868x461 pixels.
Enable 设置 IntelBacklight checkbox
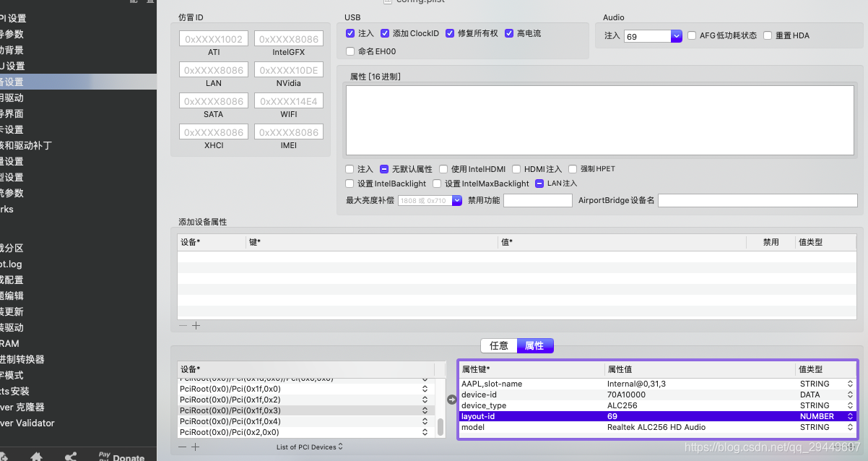[350, 184]
